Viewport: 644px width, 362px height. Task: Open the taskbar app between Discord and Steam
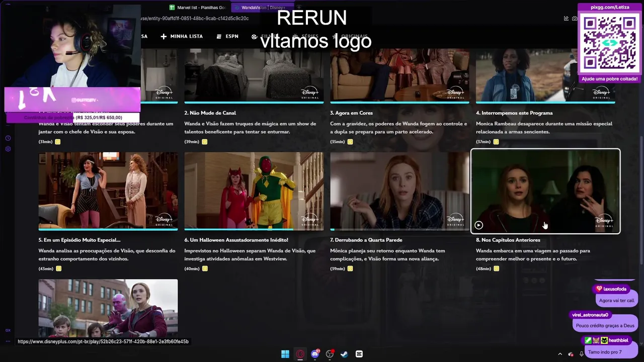point(330,354)
